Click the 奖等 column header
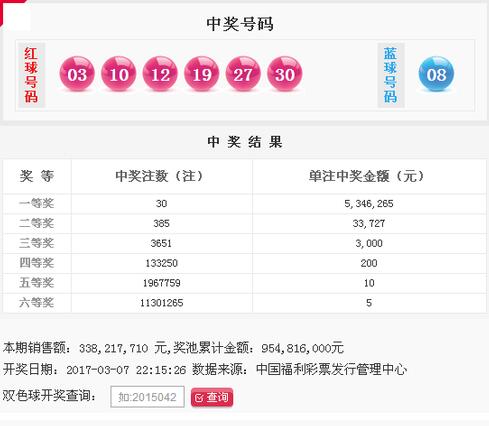489x426 pixels. click(37, 176)
